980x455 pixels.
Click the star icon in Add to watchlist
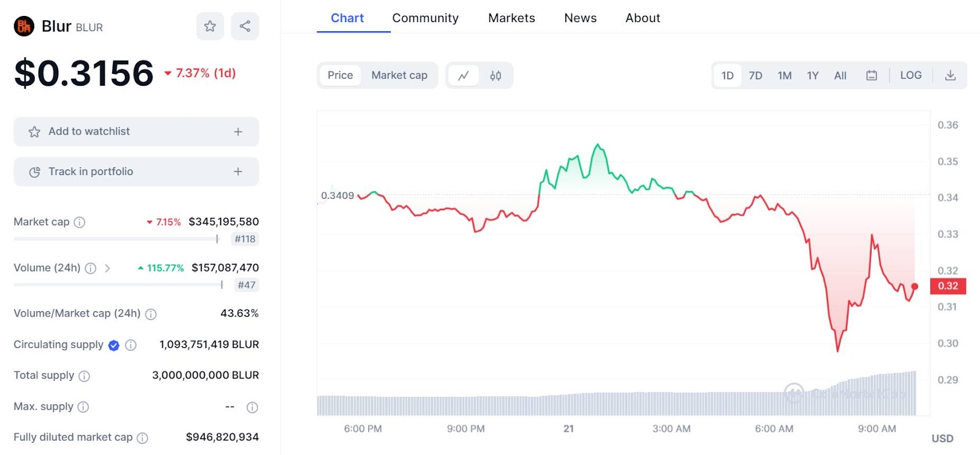pos(34,132)
